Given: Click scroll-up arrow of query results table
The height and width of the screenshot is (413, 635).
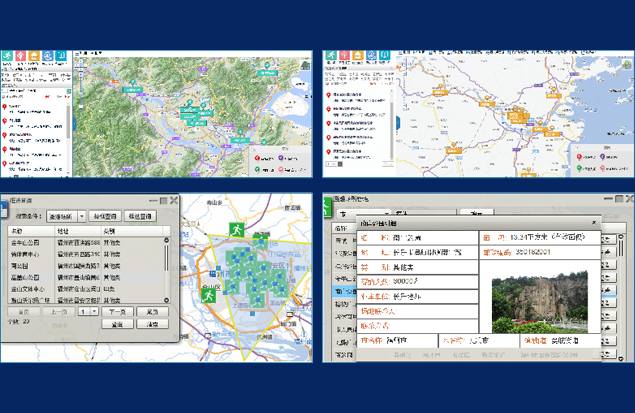Looking at the screenshot, I should click(166, 241).
